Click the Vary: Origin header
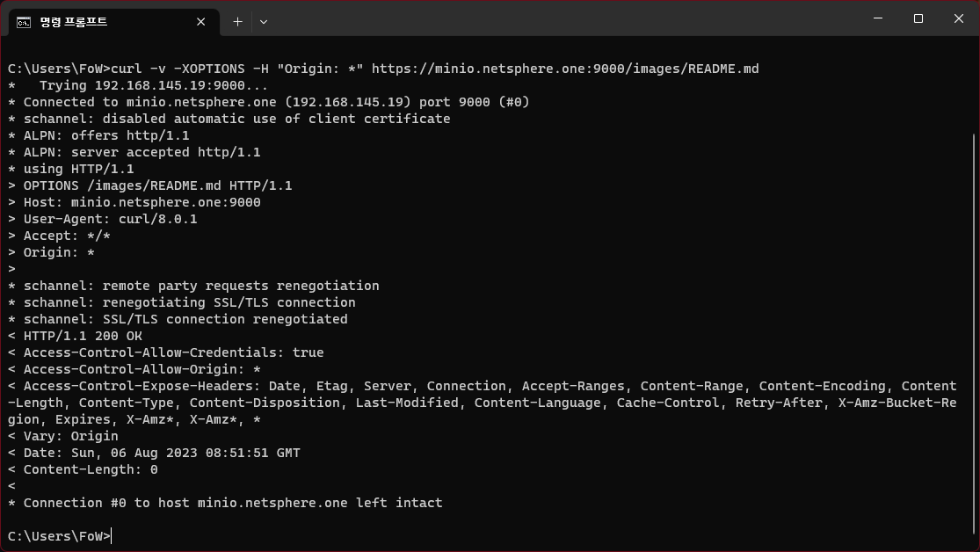This screenshot has height=552, width=980. 62,436
